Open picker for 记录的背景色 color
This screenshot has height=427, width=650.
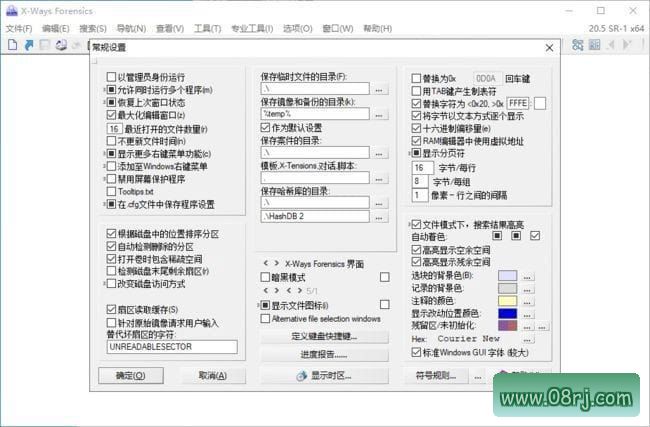pos(527,289)
